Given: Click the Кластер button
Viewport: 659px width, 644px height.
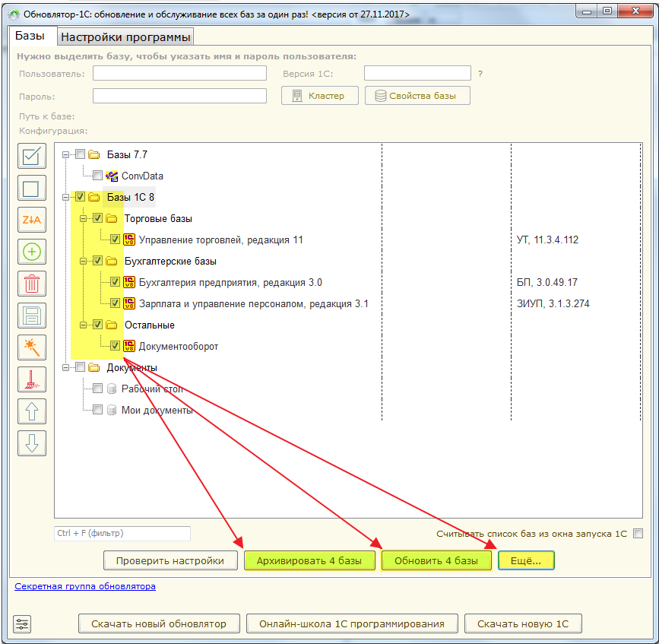Looking at the screenshot, I should pyautogui.click(x=320, y=96).
